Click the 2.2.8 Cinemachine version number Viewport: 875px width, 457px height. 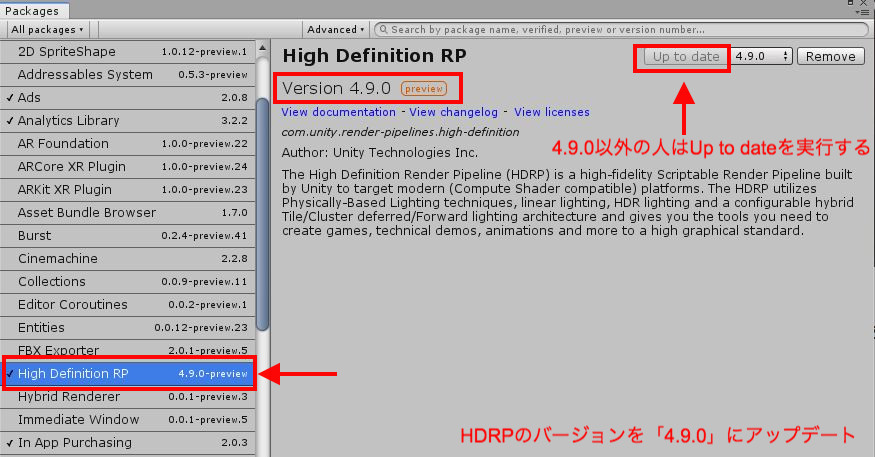click(x=234, y=259)
